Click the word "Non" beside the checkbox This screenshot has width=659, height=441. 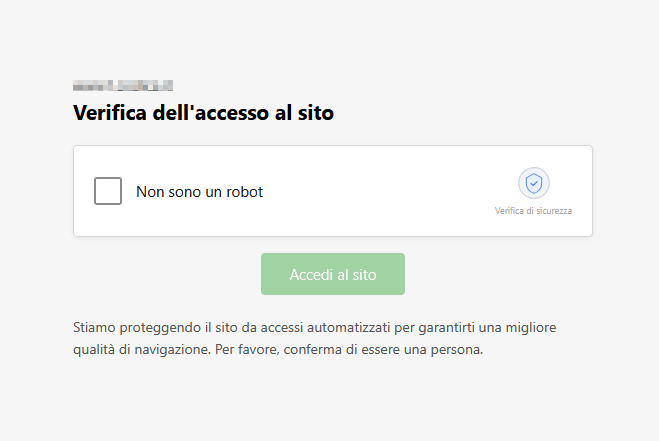[150, 192]
